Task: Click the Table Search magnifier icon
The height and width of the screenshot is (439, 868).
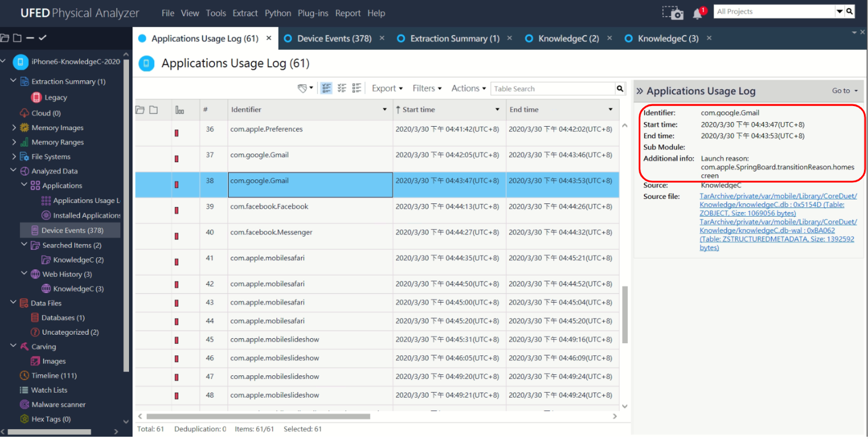Action: (620, 89)
